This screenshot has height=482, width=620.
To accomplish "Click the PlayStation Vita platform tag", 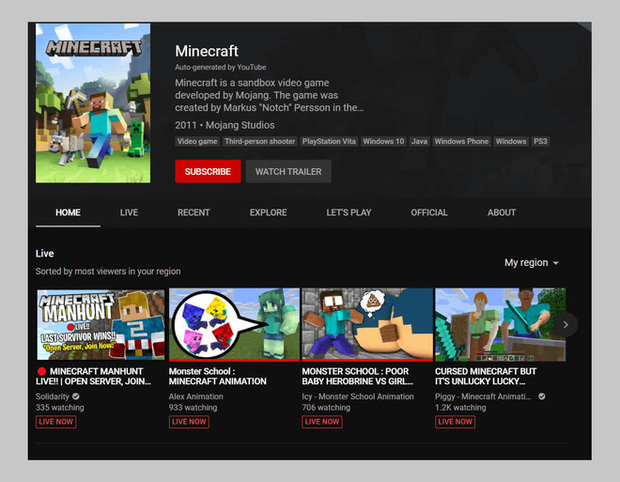I will [329, 142].
